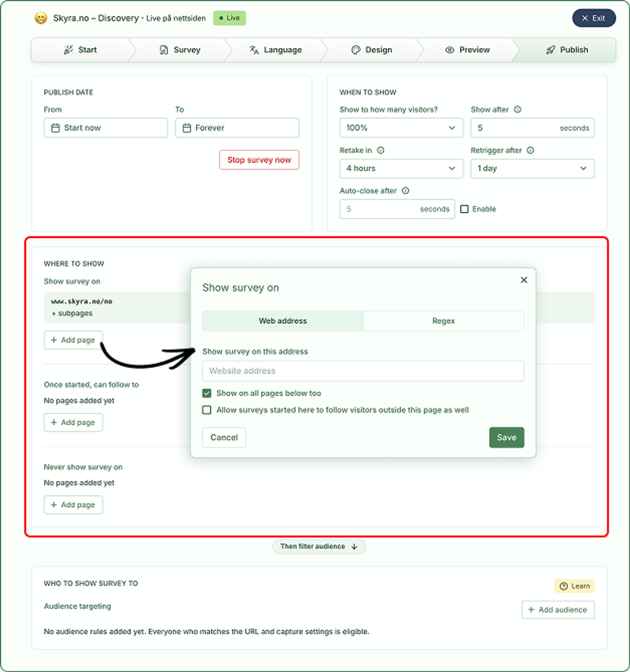Click the Exit button
The image size is (630, 672).
click(594, 18)
